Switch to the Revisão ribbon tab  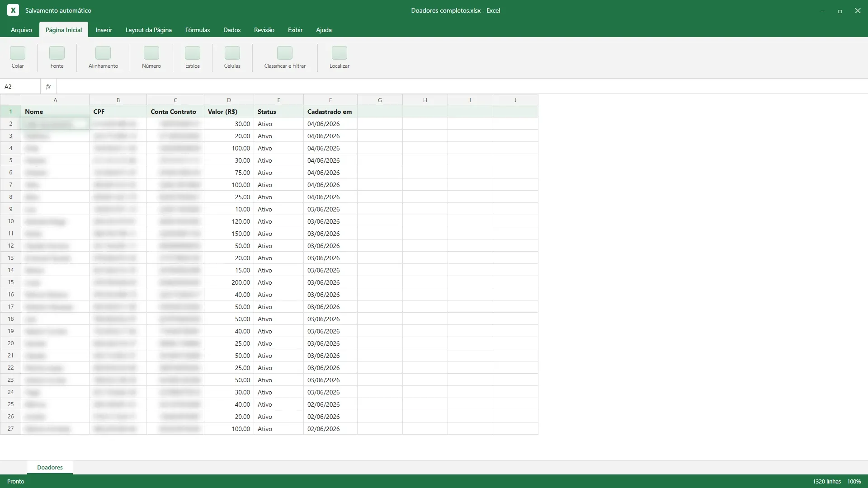264,30
